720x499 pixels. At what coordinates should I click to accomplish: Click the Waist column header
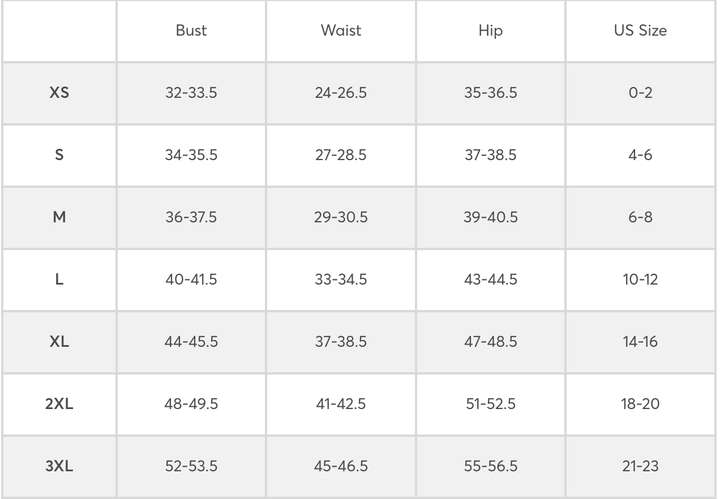341,30
